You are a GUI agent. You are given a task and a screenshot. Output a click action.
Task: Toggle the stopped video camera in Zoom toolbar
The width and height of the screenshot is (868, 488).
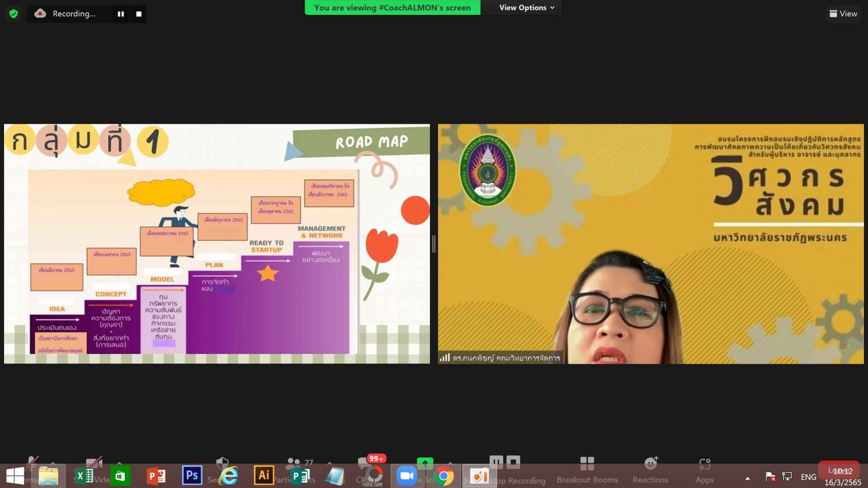94,463
